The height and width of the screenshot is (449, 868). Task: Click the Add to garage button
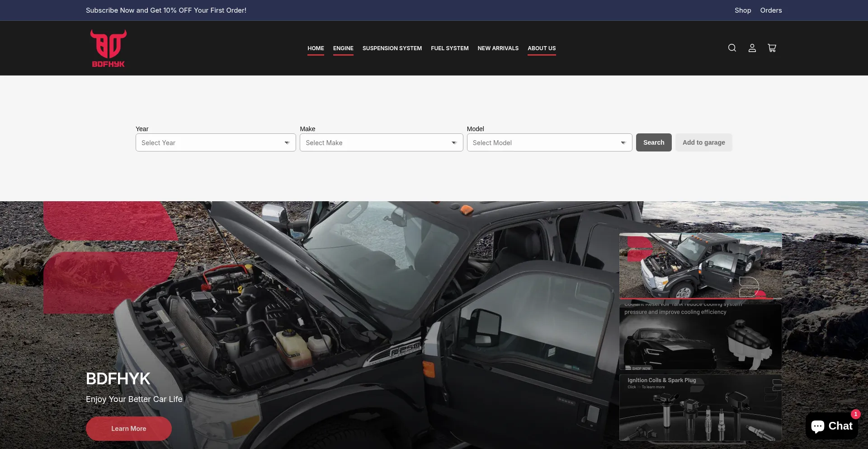(x=703, y=142)
